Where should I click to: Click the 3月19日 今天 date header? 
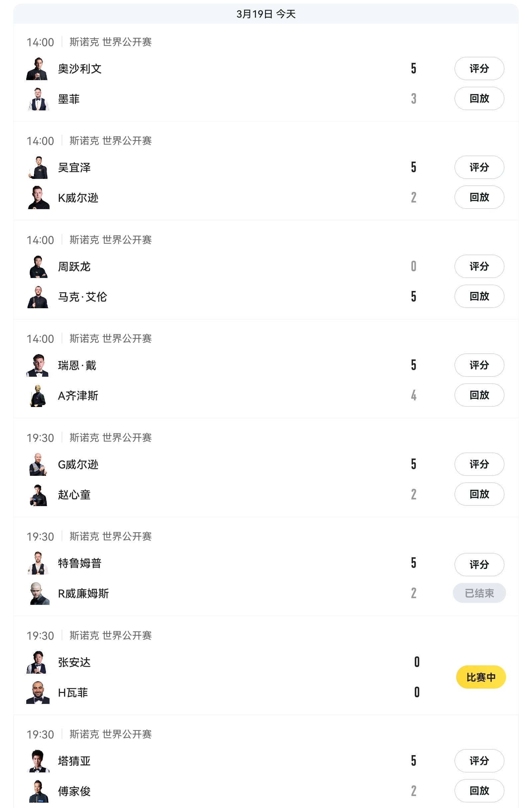point(266,14)
